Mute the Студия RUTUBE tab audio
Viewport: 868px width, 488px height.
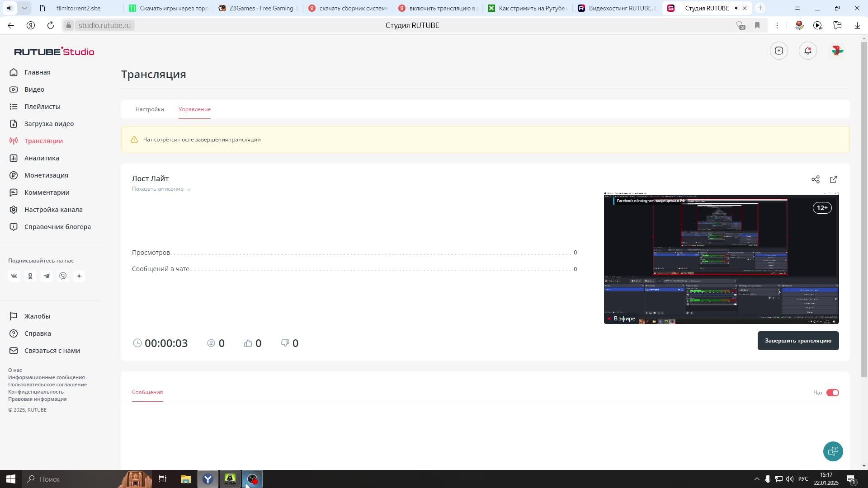point(736,8)
